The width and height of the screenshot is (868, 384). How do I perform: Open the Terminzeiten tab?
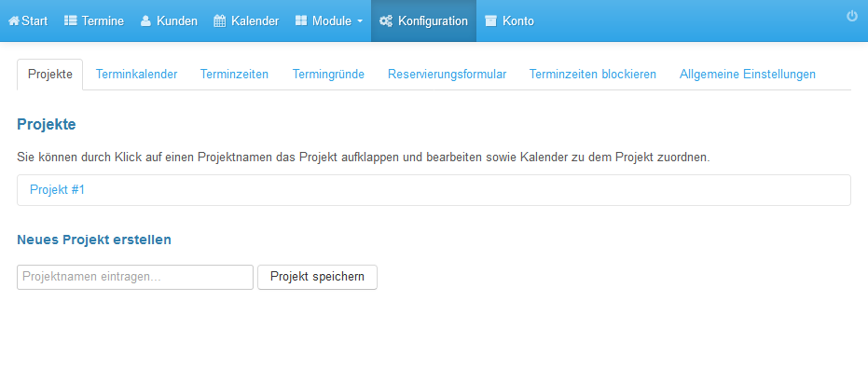[x=234, y=75]
